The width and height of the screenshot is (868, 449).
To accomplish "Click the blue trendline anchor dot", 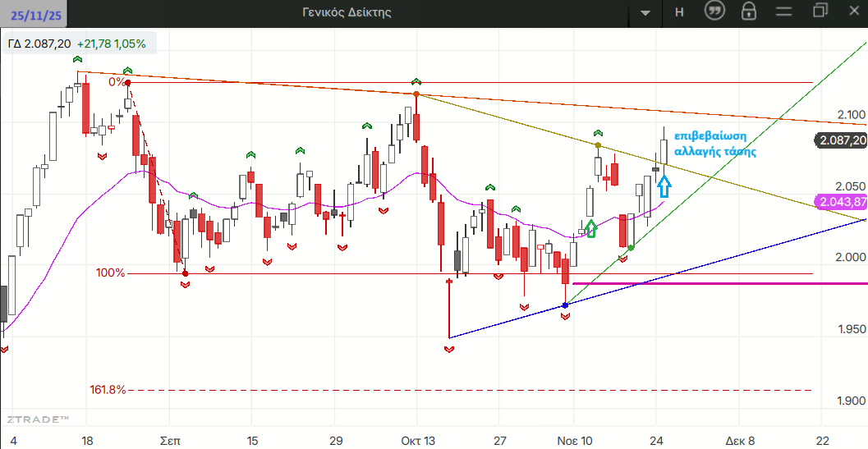I will (x=565, y=305).
